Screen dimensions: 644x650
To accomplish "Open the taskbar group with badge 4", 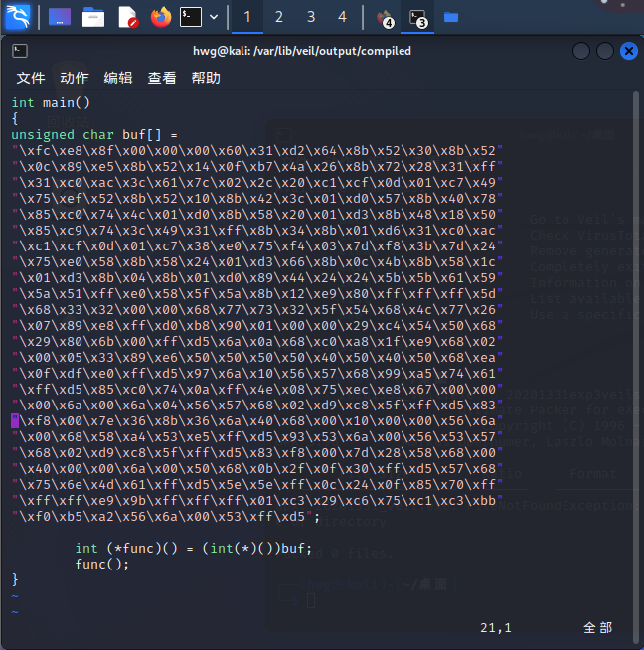I will [x=385, y=18].
